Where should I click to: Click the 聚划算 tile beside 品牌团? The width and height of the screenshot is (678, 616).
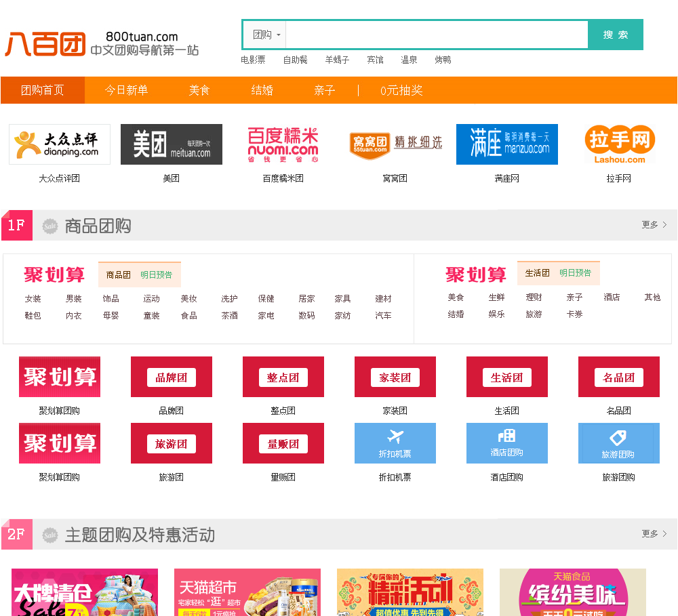point(60,377)
